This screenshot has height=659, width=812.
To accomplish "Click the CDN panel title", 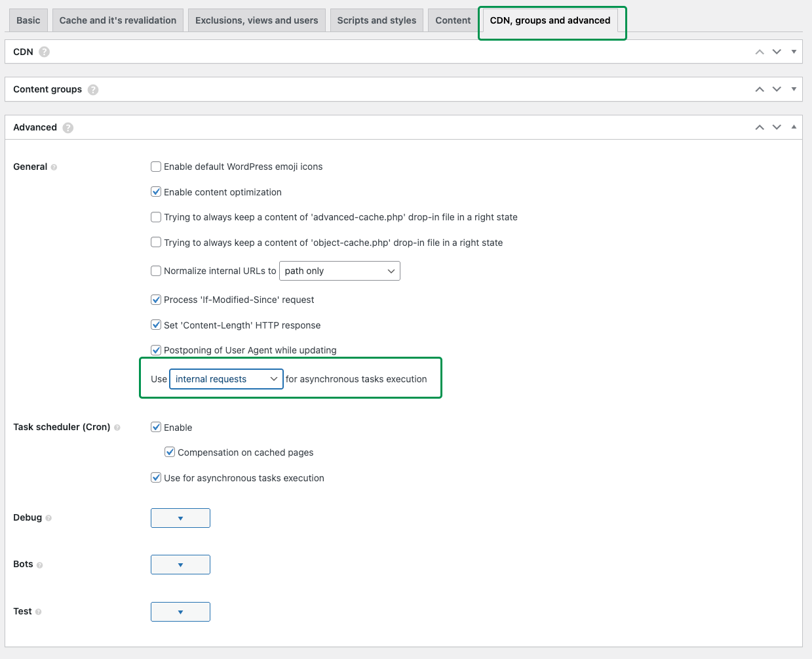I will pos(23,52).
